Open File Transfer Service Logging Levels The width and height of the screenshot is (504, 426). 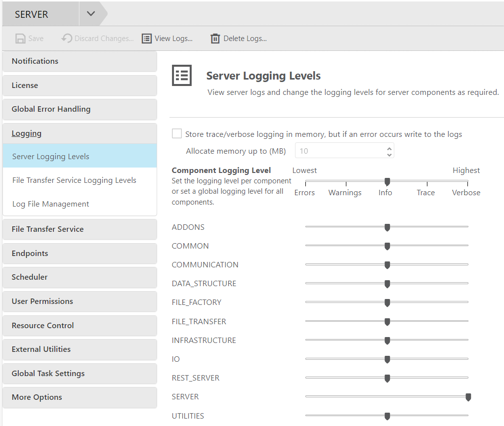point(74,180)
